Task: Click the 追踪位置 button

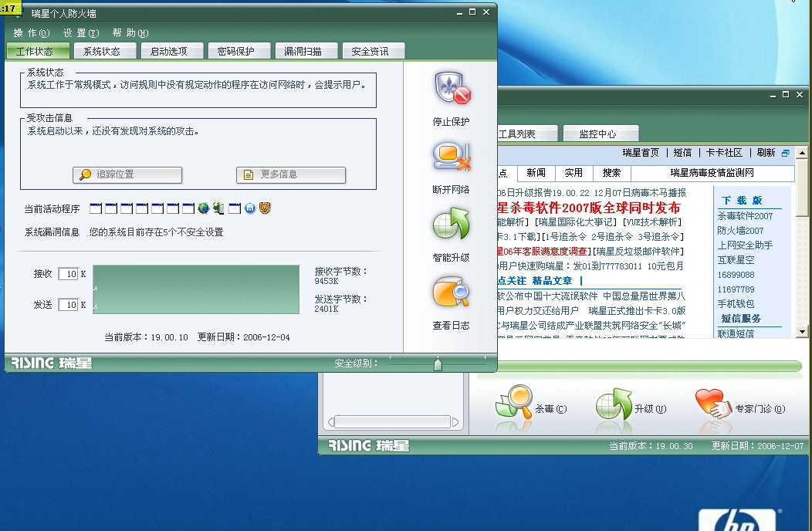Action: [127, 174]
